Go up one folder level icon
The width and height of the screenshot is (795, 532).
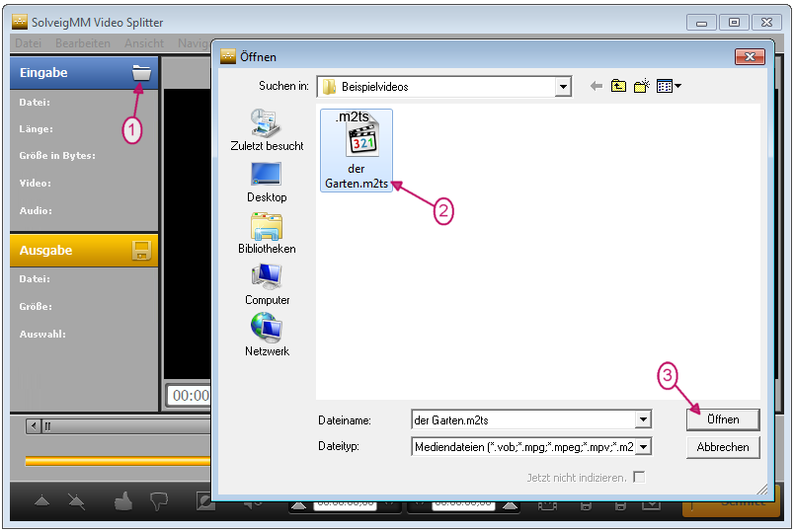click(x=618, y=86)
